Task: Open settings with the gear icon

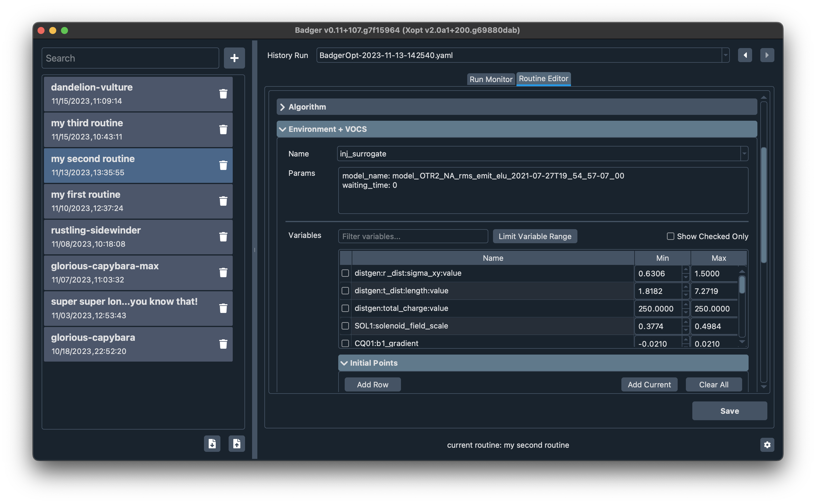Action: pyautogui.click(x=767, y=445)
